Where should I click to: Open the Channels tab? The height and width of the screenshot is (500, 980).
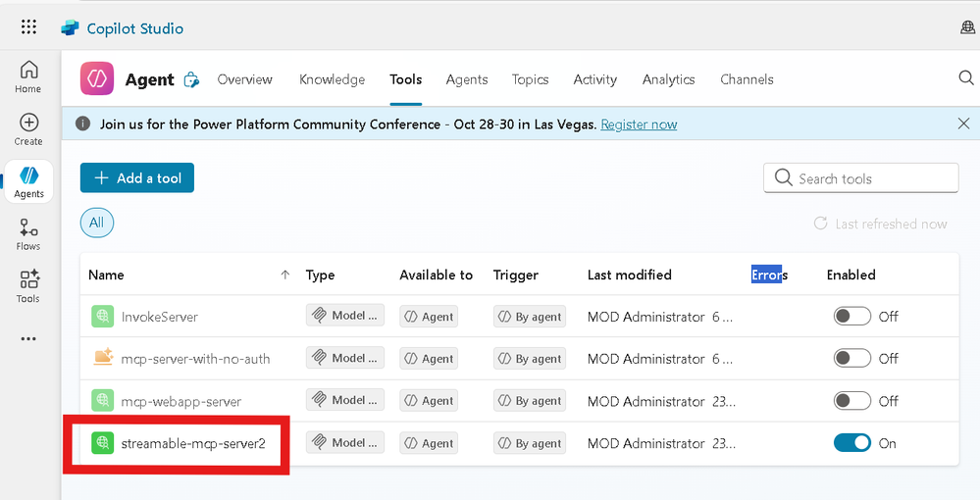click(747, 79)
